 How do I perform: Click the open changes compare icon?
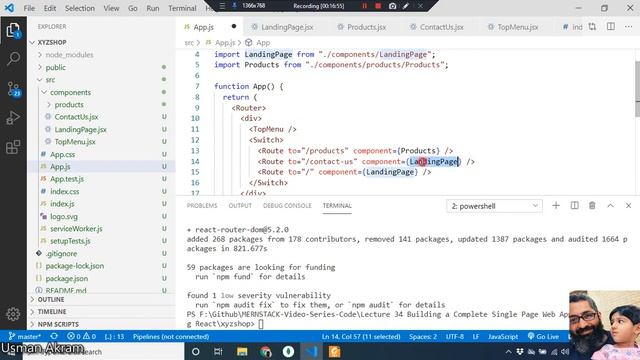[x=592, y=27]
